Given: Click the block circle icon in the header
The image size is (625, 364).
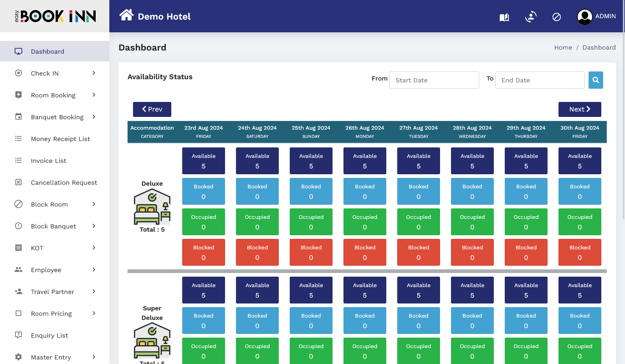Looking at the screenshot, I should click(x=556, y=17).
